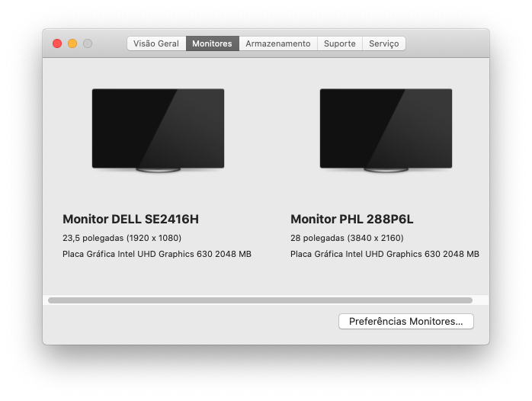Click the Preferências Monitores button
This screenshot has height=401, width=532.
tap(406, 321)
